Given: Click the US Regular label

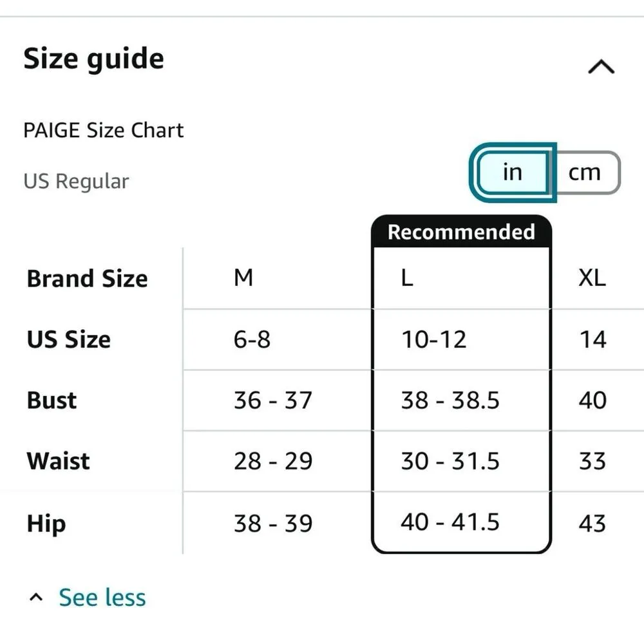Looking at the screenshot, I should point(76,181).
